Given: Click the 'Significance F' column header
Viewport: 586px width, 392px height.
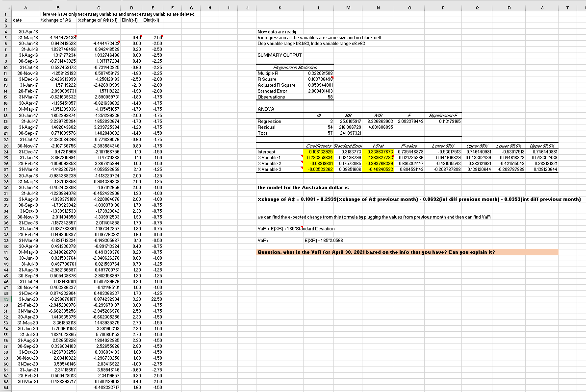Looking at the screenshot, I should (443, 116).
